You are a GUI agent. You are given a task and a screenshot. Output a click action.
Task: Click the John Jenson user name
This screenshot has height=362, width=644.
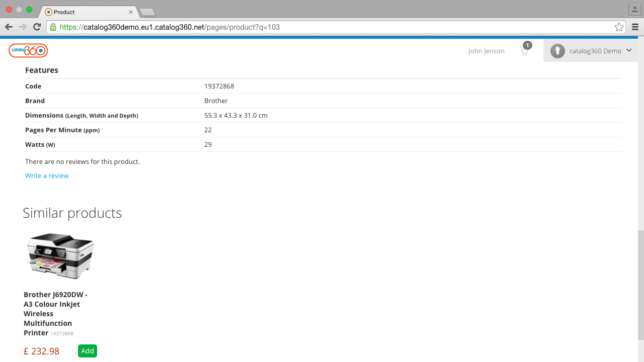[x=486, y=51]
